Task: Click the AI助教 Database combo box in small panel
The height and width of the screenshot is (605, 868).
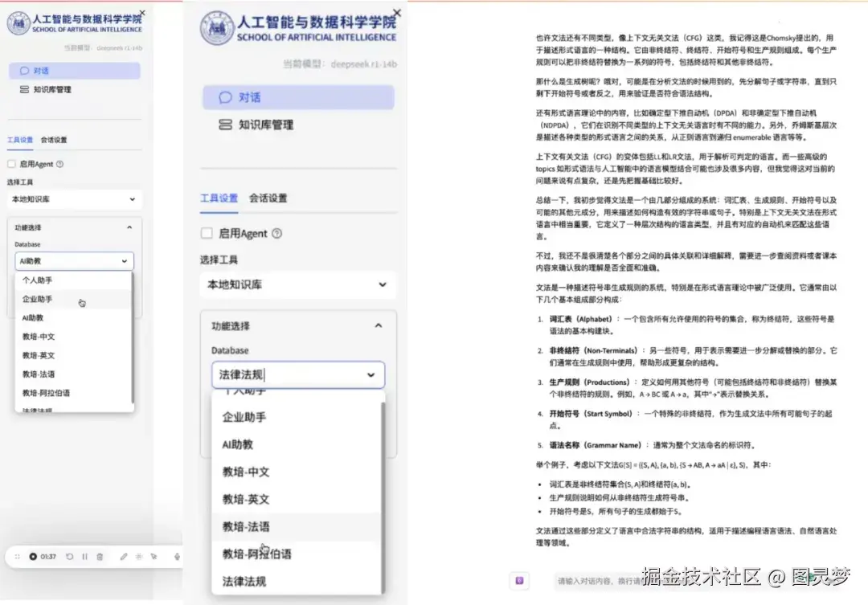Action: (74, 260)
